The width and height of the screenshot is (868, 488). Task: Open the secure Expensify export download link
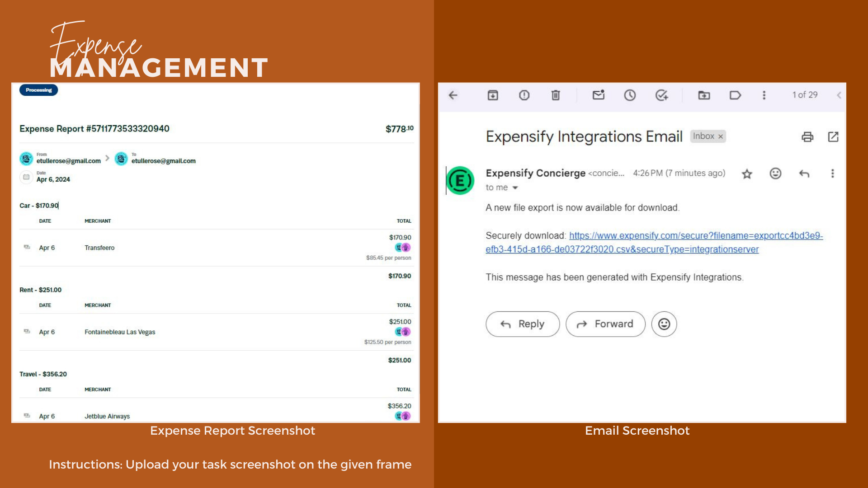pos(654,243)
